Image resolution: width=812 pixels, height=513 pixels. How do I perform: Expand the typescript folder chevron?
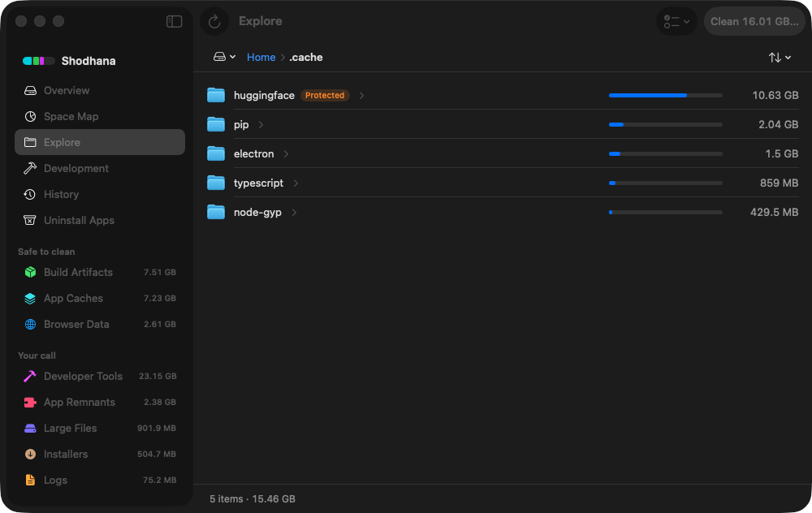[x=296, y=183]
